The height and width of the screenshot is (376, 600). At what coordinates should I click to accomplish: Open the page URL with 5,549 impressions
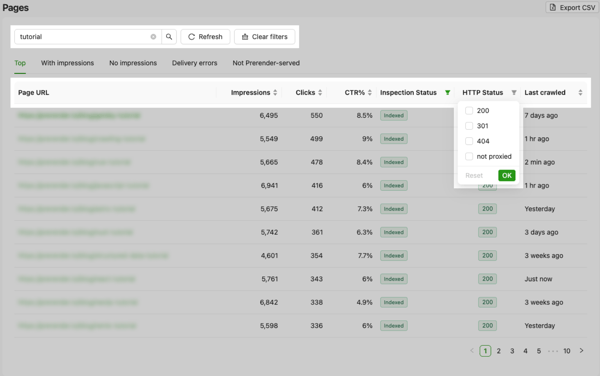point(82,139)
